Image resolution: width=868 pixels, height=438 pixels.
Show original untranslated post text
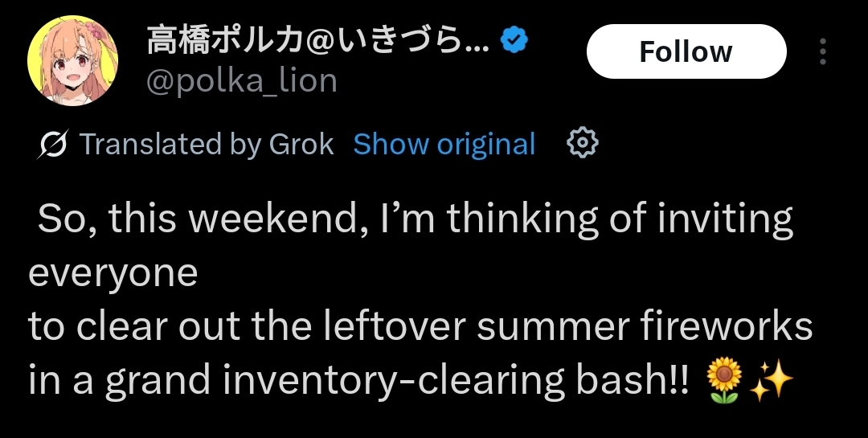[444, 145]
